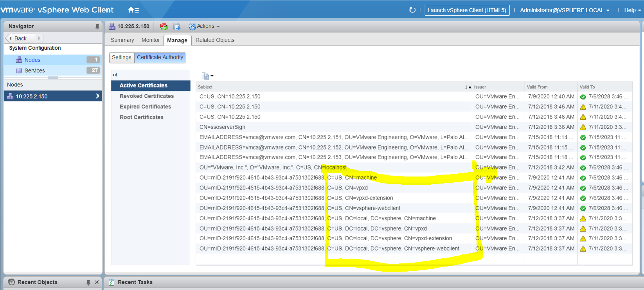
Task: Click the blue toolbar icon left of Actions
Action: (177, 27)
